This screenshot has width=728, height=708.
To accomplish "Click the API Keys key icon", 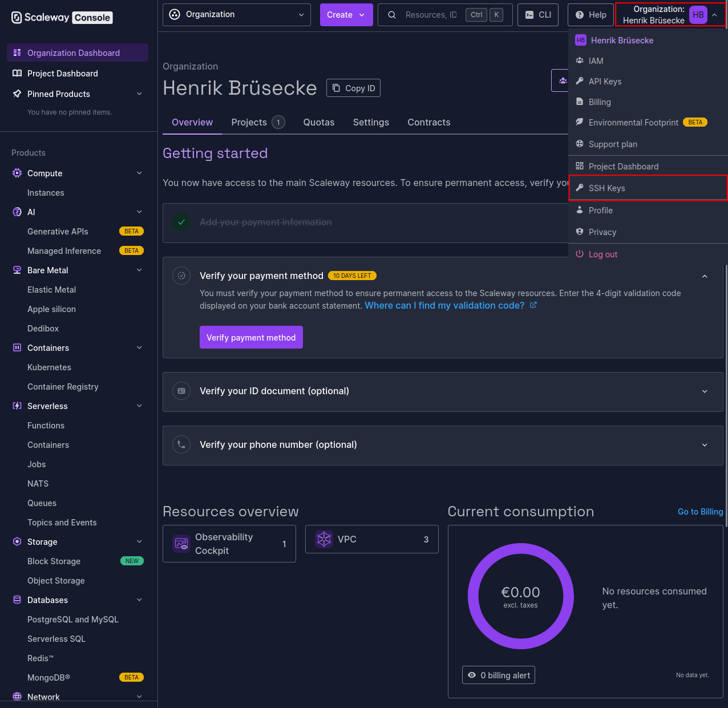I will click(580, 81).
